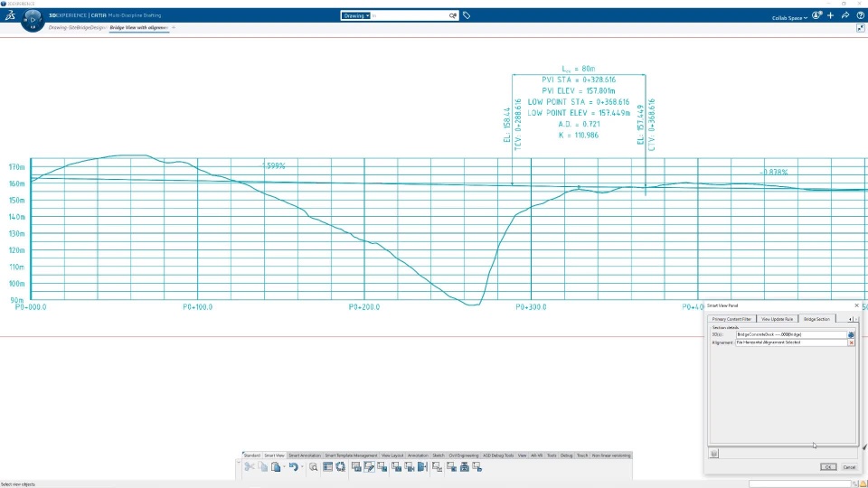This screenshot has width=868, height=488.
Task: Select the Bridge Section tab
Action: [816, 319]
